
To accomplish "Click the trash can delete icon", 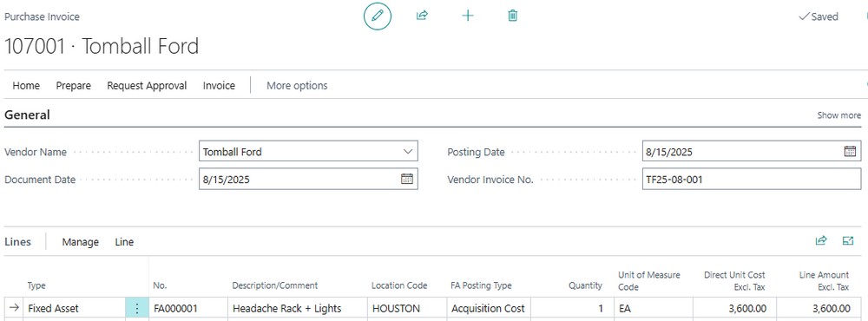I will coord(513,16).
